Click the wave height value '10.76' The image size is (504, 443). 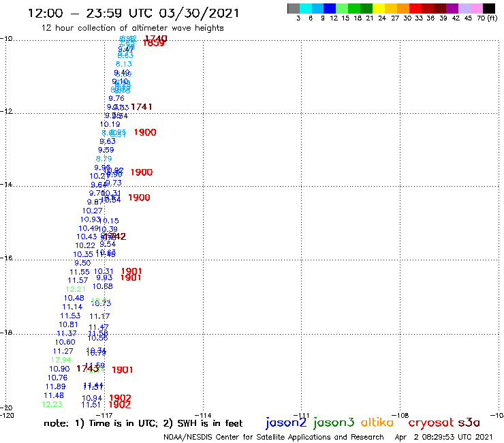[x=57, y=378]
